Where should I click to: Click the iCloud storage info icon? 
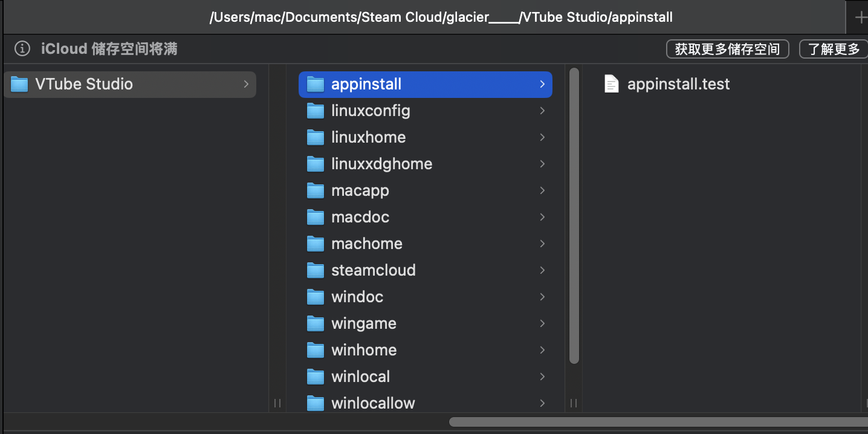coord(22,49)
